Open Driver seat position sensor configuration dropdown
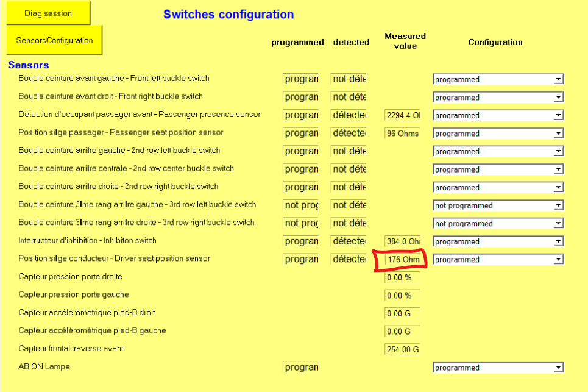The height and width of the screenshot is (392, 588). pyautogui.click(x=558, y=260)
